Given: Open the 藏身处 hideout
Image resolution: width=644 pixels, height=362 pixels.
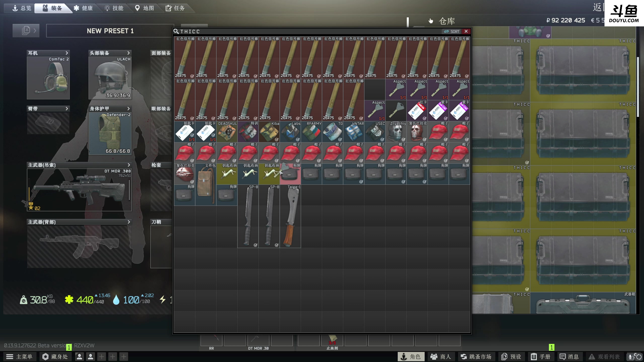Looking at the screenshot, I should [55, 356].
